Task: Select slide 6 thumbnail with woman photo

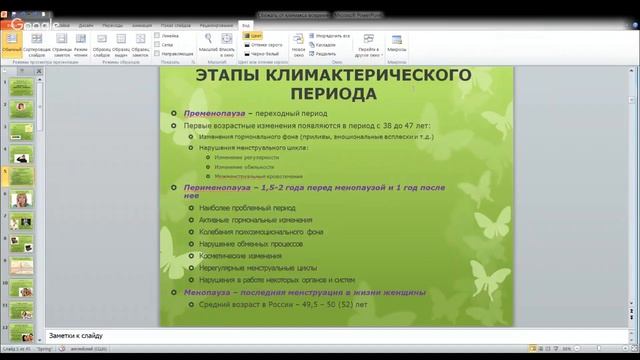Action: tap(21, 199)
